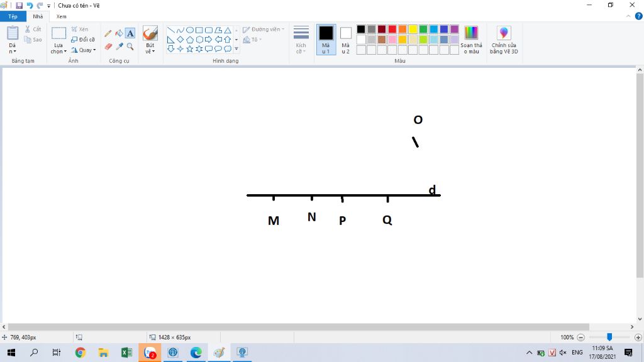Click the zoom slider handle

coord(609,337)
